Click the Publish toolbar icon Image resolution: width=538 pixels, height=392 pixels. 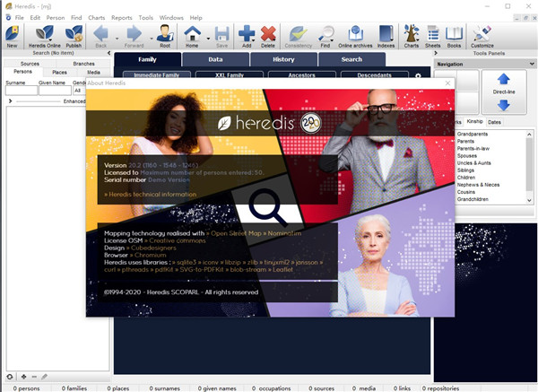pyautogui.click(x=74, y=35)
